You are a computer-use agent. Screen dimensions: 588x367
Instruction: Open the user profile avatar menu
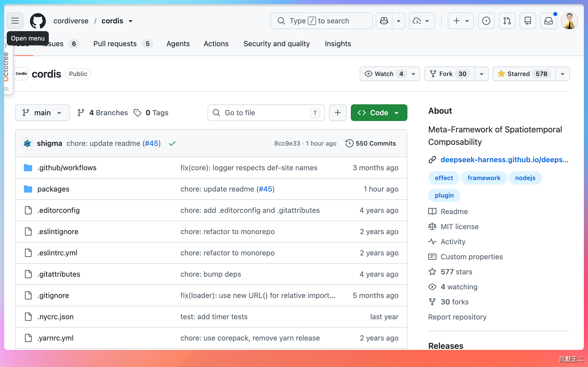569,21
